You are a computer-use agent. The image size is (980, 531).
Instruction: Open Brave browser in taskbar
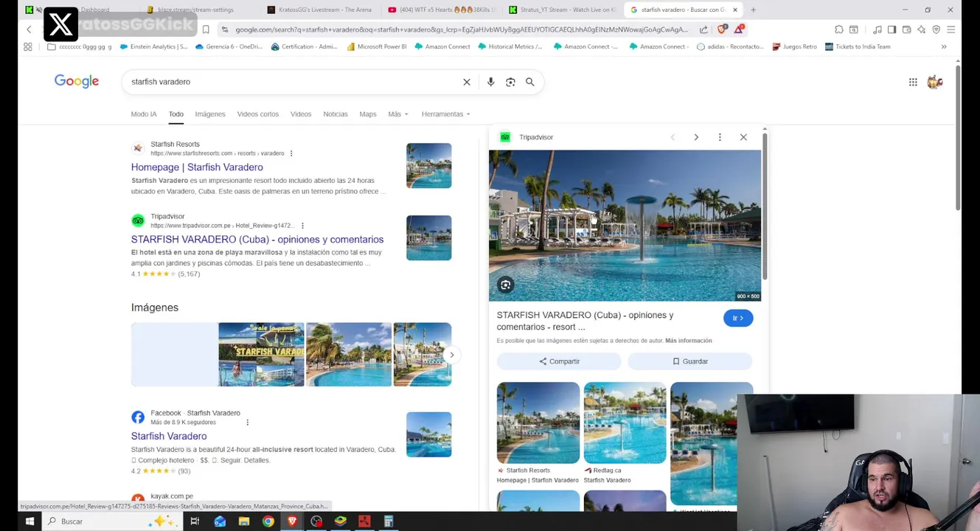[x=292, y=521]
